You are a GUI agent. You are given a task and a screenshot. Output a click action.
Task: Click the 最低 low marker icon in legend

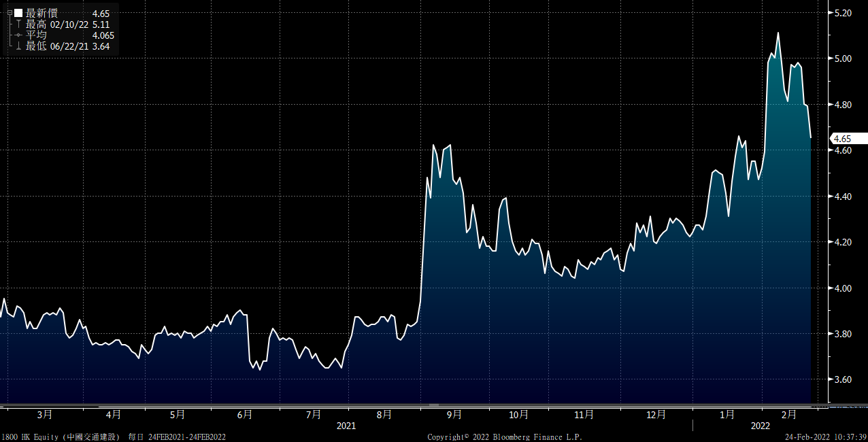point(18,46)
